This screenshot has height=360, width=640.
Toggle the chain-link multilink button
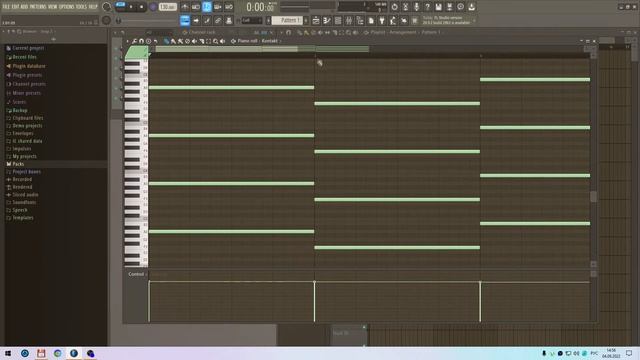pos(218,20)
